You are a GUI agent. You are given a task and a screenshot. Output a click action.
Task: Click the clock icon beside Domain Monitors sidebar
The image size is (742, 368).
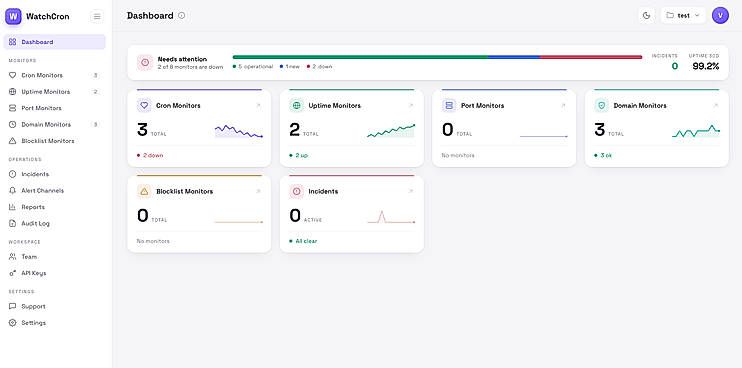[13, 124]
